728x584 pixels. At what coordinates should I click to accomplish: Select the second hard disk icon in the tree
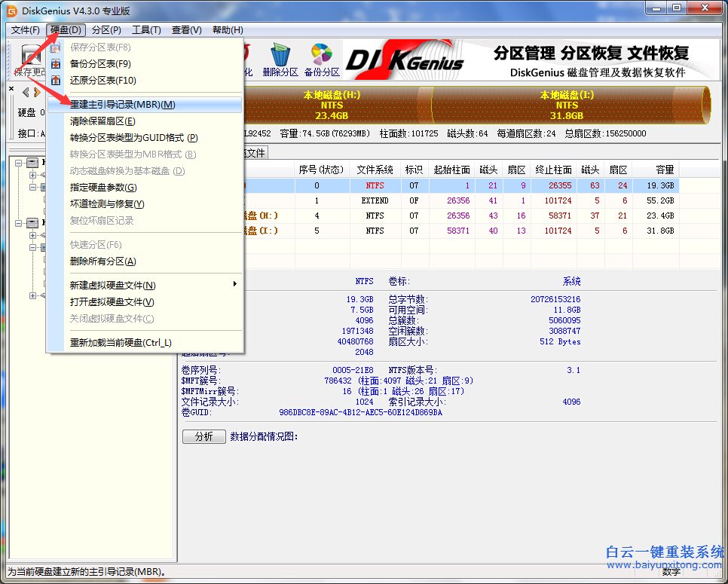click(x=32, y=222)
